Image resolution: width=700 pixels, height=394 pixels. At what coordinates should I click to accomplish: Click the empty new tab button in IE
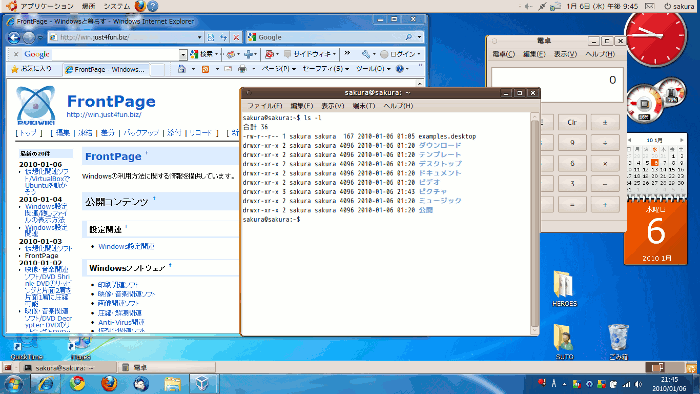pyautogui.click(x=157, y=69)
